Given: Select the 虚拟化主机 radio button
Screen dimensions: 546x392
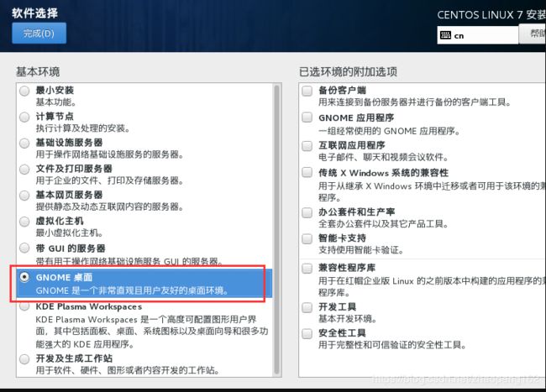Looking at the screenshot, I should pos(24,222).
